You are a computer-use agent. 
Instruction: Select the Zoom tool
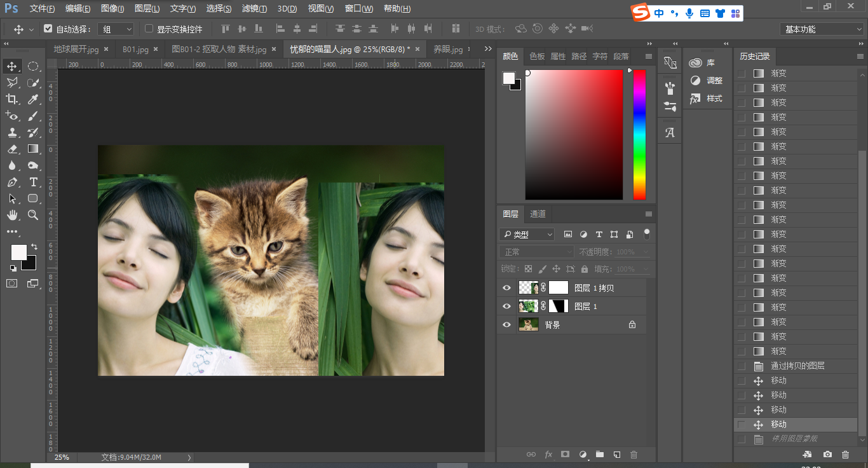click(x=33, y=215)
